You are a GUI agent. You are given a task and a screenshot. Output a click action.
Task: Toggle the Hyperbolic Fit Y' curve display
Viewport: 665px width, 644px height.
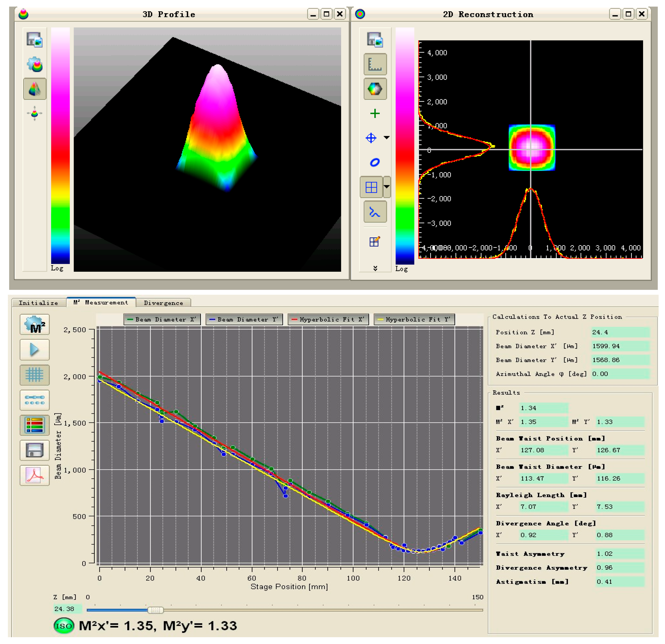click(x=415, y=319)
